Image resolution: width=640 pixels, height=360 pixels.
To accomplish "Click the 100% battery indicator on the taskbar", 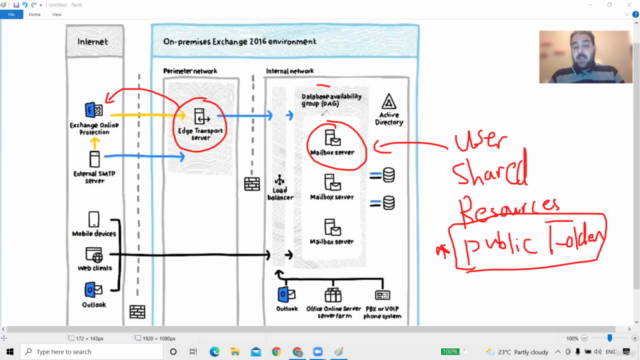I will click(450, 351).
